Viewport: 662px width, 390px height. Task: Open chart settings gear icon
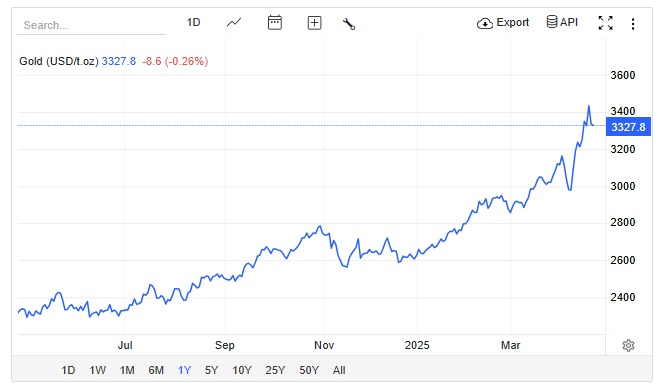pyautogui.click(x=628, y=345)
